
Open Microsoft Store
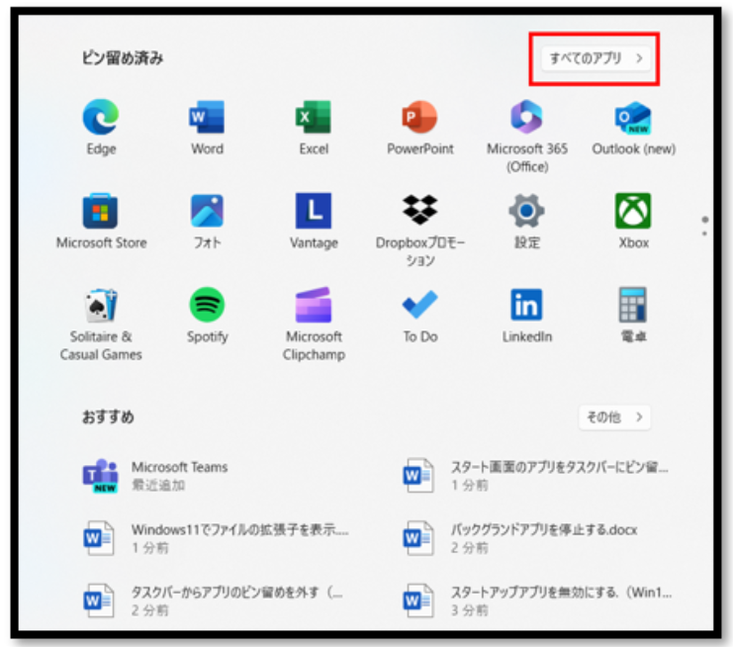101,221
